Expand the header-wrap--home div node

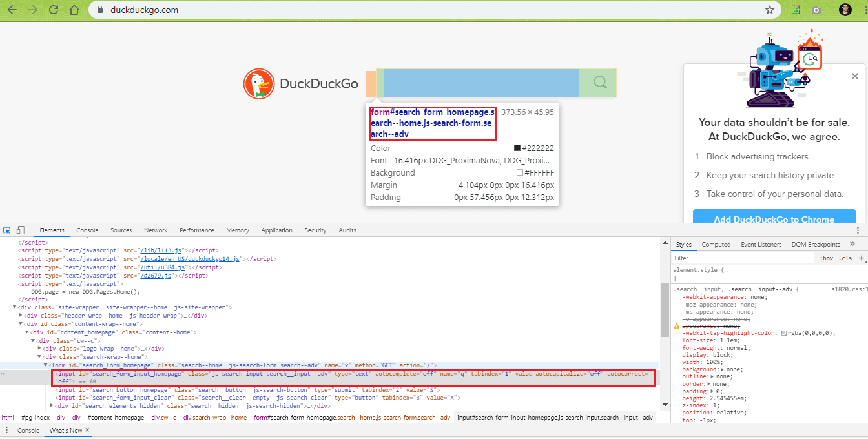(21, 316)
